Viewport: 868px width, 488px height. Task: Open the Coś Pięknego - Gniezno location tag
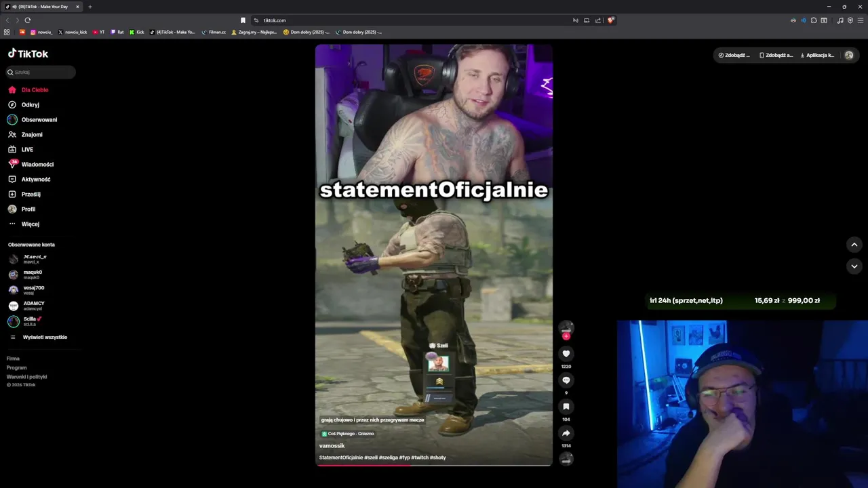coord(348,434)
